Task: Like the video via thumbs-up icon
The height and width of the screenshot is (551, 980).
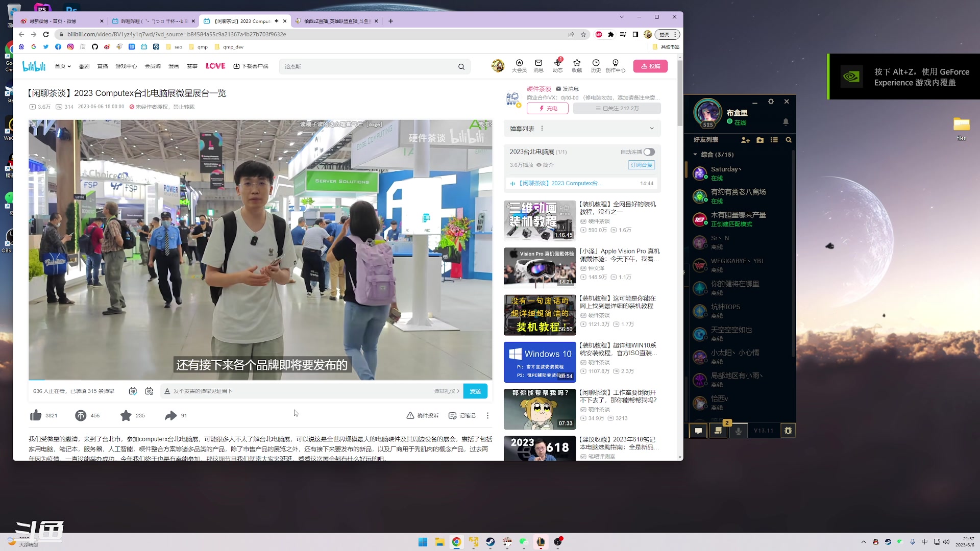Action: [36, 415]
